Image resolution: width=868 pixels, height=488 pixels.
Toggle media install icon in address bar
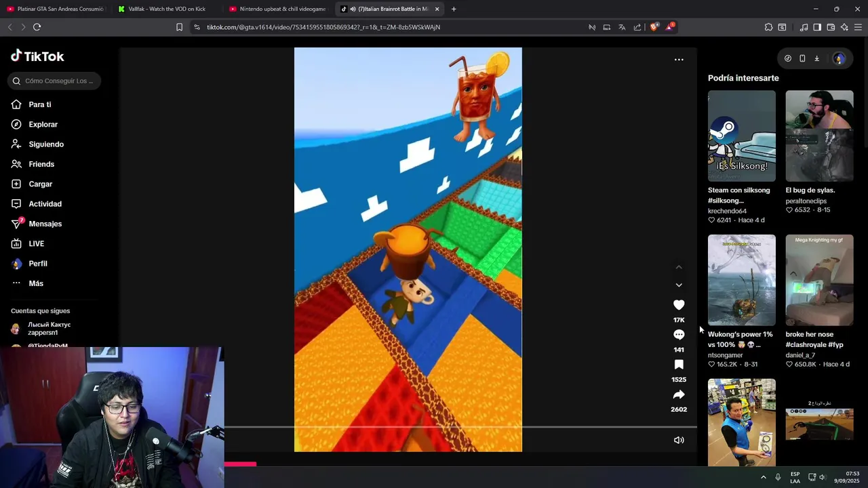coord(607,27)
